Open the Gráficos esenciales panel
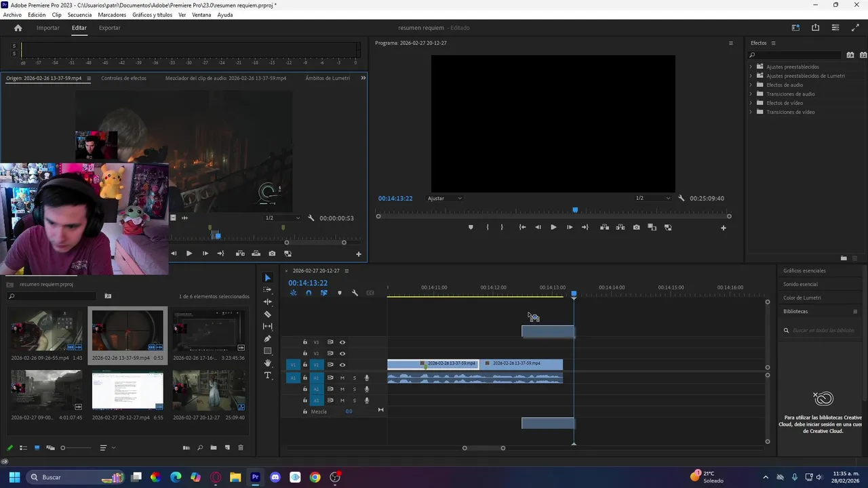This screenshot has width=868, height=488. 804,270
